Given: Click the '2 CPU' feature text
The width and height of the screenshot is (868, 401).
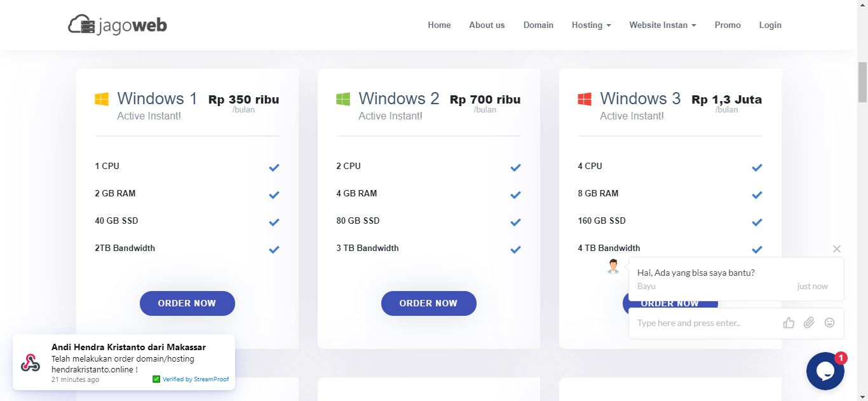Looking at the screenshot, I should [348, 166].
